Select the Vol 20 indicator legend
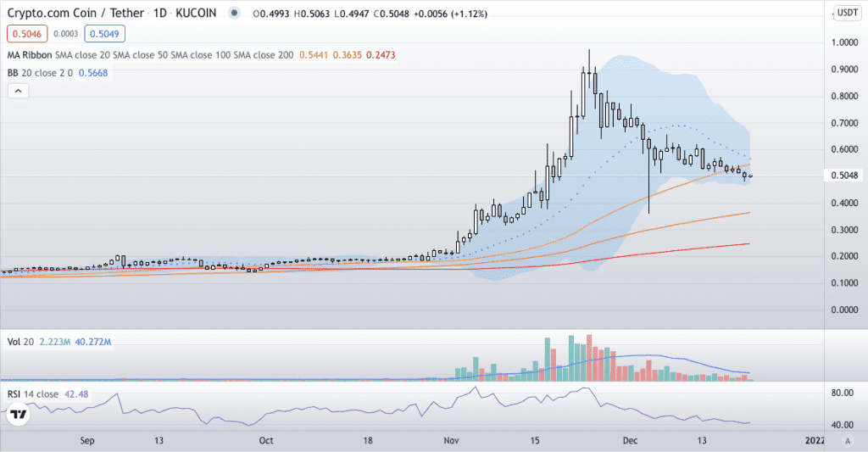The height and width of the screenshot is (452, 868). 20,342
